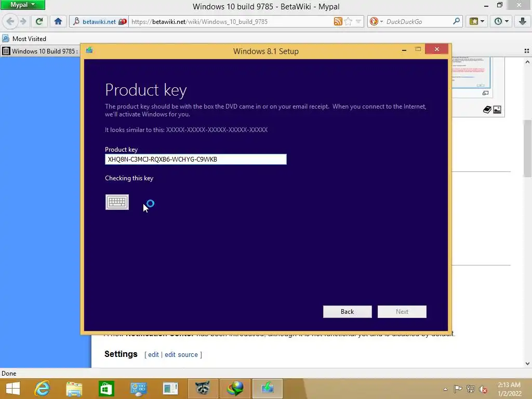Click the DuckDuckGo search field
This screenshot has width=532, height=399.
tap(418, 22)
